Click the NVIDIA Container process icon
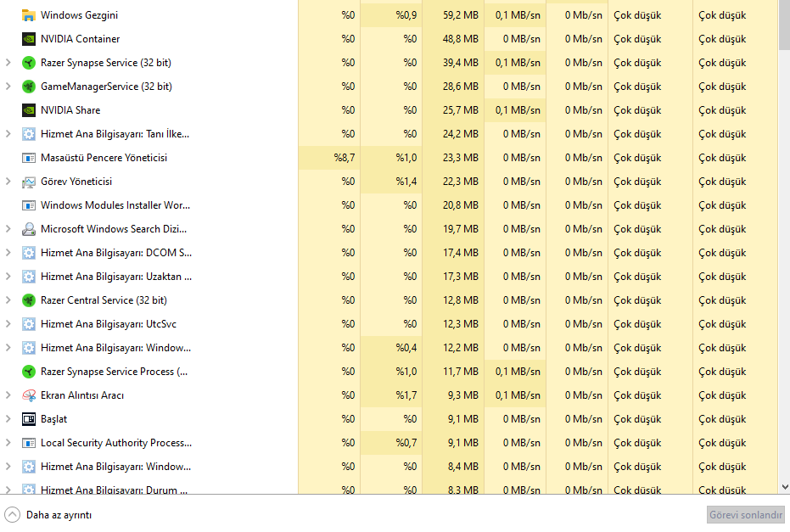 click(x=29, y=39)
